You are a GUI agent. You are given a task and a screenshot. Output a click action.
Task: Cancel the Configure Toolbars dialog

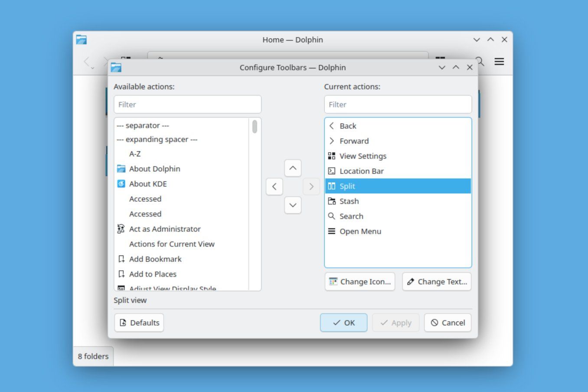pyautogui.click(x=448, y=323)
